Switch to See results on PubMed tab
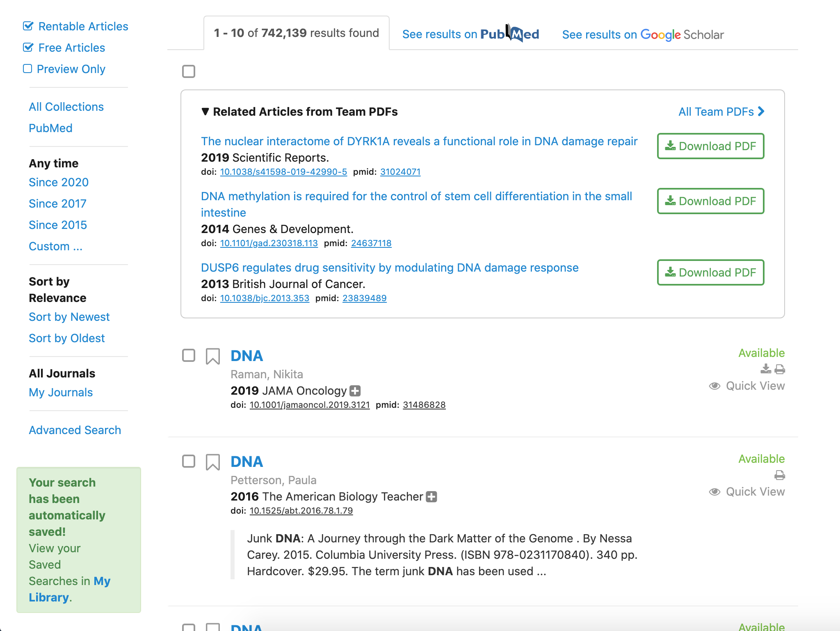The image size is (840, 631). [x=470, y=34]
